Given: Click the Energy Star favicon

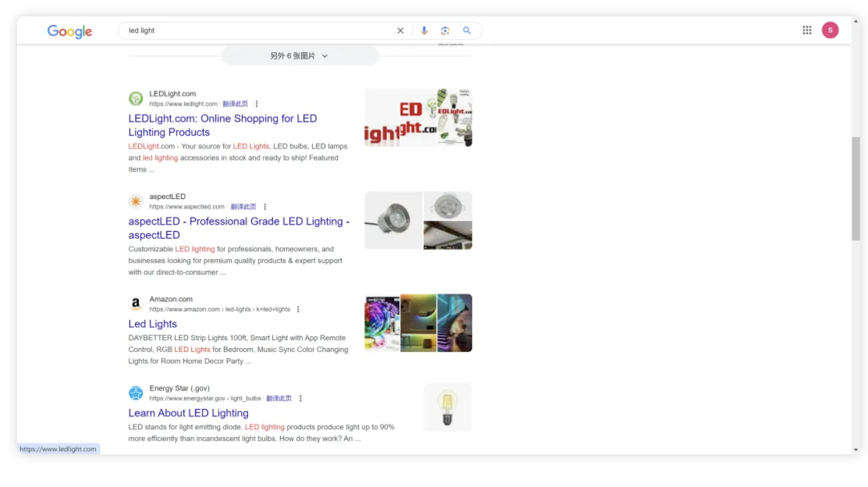Looking at the screenshot, I should [136, 393].
